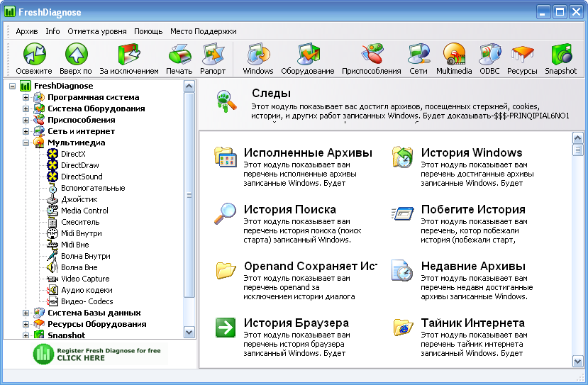Select Волна Вне tree item
This screenshot has width=588, height=385.
[79, 267]
